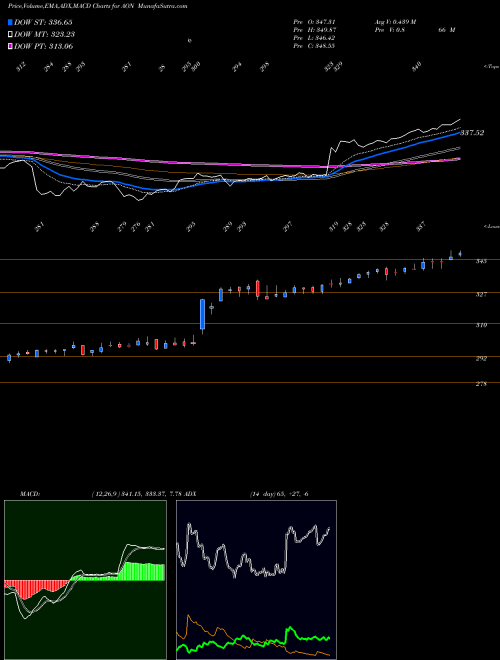This screenshot has width=500, height=660.
Task: Click the 310 price axis label
Action: tap(481, 325)
